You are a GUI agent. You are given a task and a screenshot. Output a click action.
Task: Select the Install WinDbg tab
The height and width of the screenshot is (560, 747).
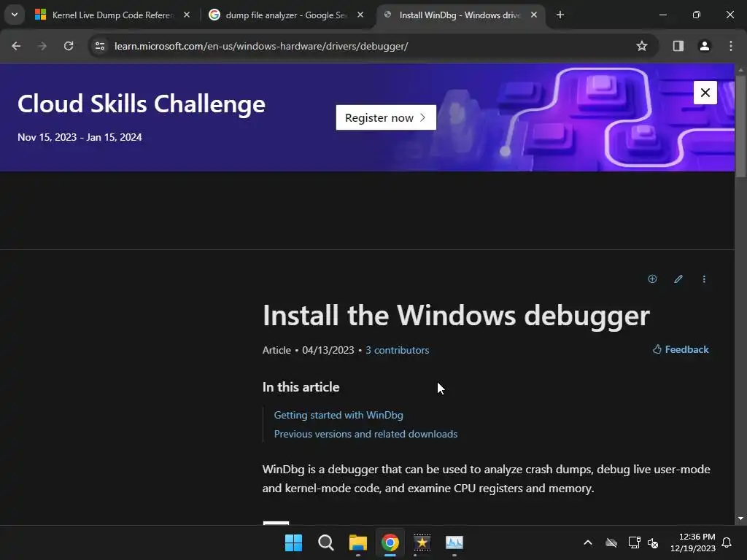[x=460, y=15]
